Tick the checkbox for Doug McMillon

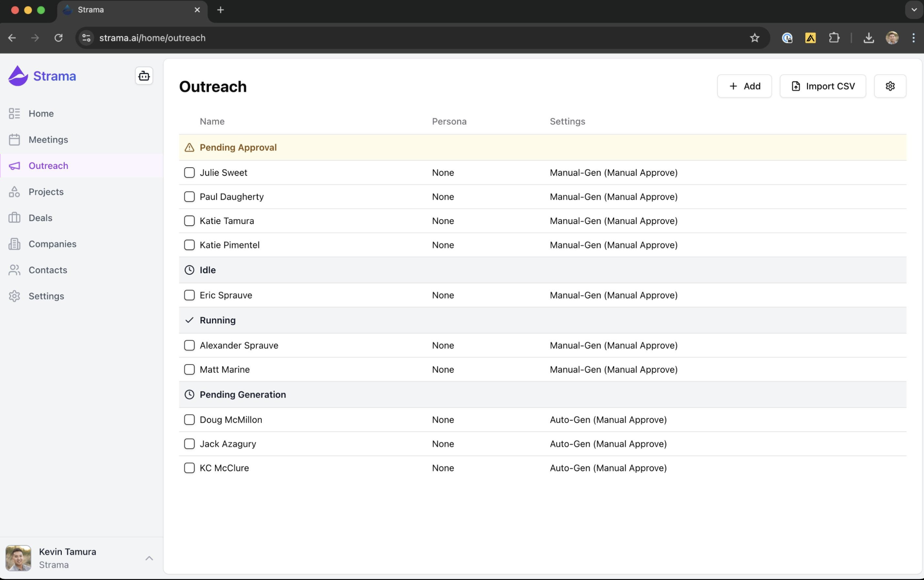point(189,419)
